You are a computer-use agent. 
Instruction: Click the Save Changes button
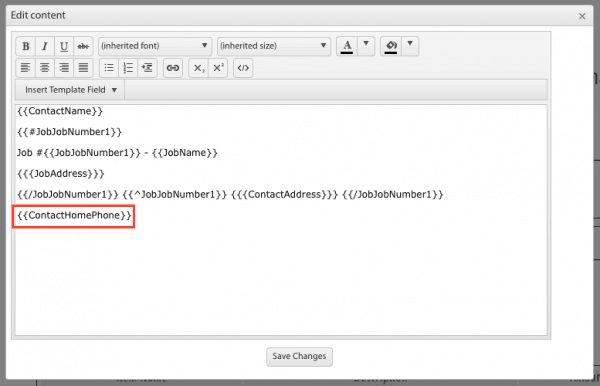tap(299, 356)
